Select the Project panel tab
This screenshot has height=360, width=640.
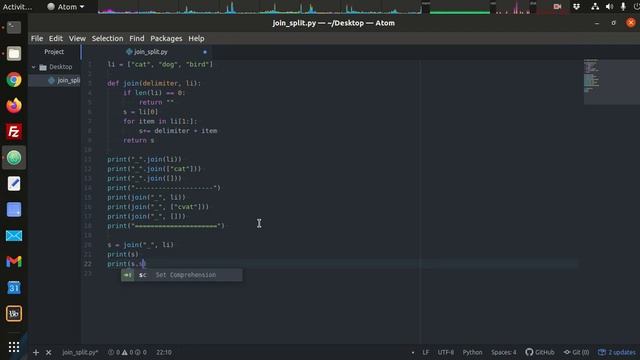coord(54,52)
